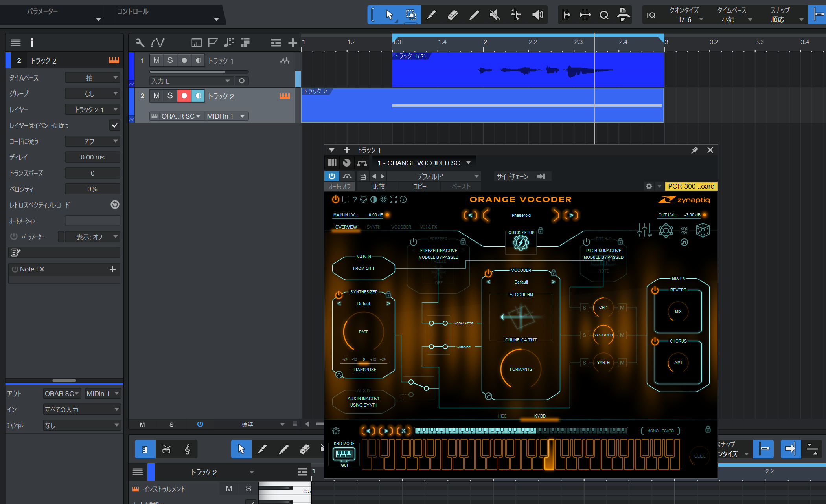The width and height of the screenshot is (826, 504).
Task: Toggle record arm on track 2
Action: 184,96
